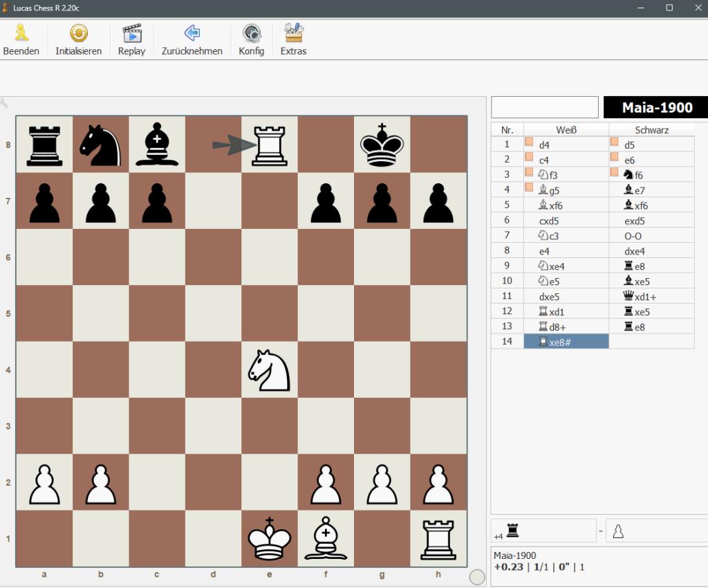Open Replay with the clapperboard icon
Screen dimensions: 708x588
click(131, 33)
